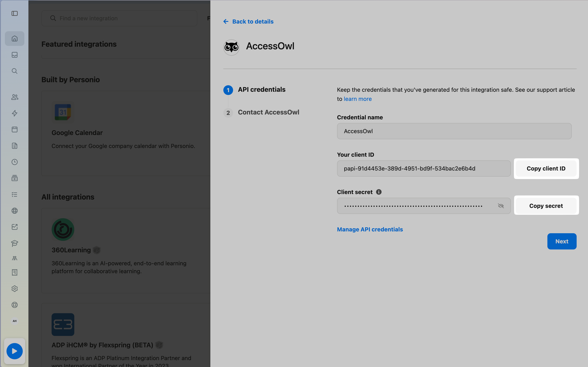
Task: Click the Client secret masked field
Action: point(424,206)
